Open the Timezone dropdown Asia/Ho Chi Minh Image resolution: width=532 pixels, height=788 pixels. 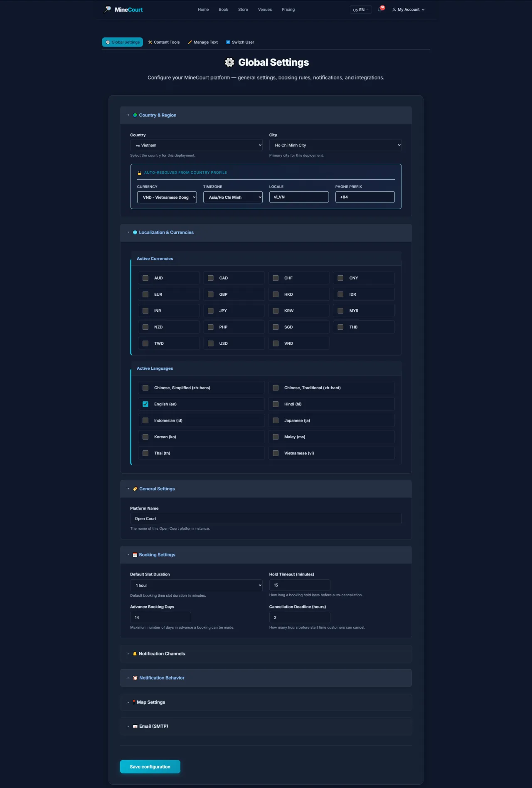[233, 197]
